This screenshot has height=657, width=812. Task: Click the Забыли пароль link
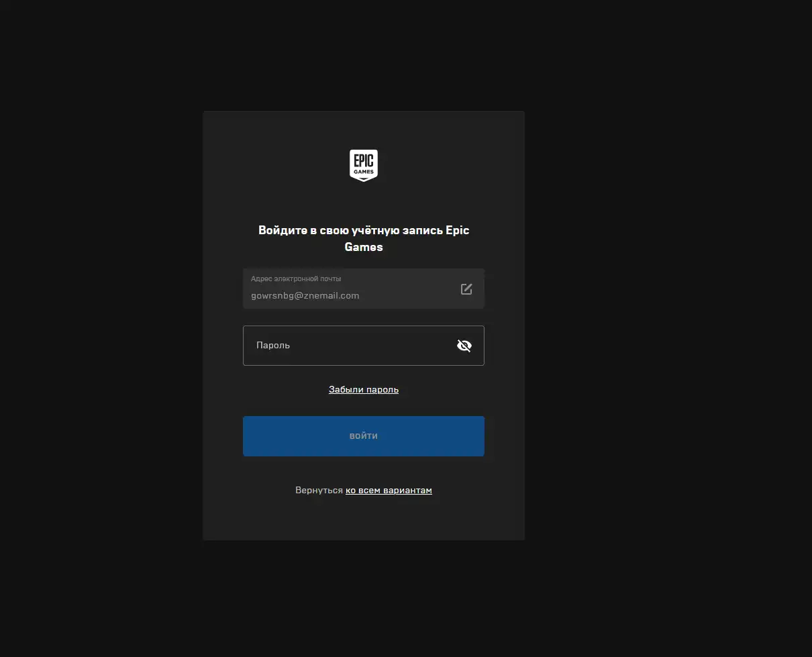[363, 389]
